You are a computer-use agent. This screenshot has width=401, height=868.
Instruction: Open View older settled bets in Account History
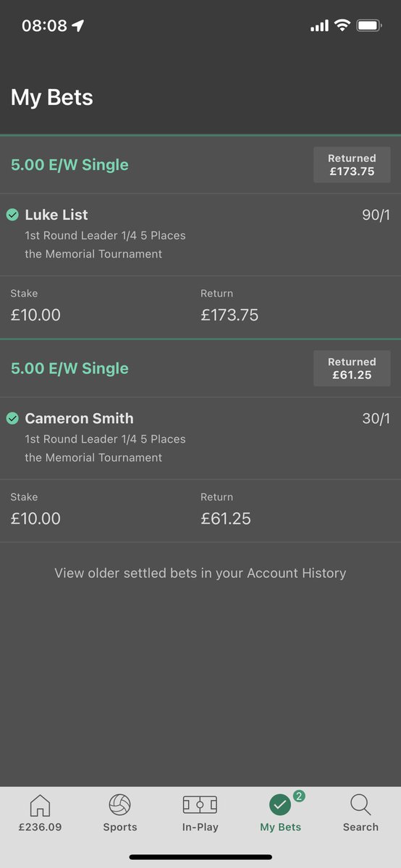tap(200, 573)
